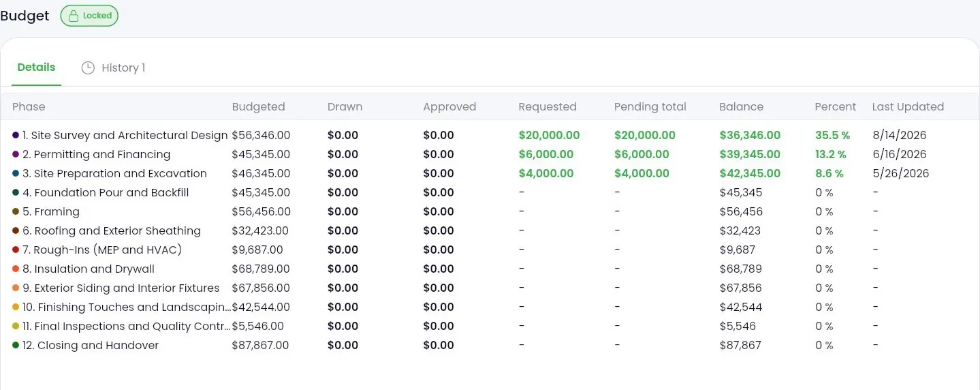980x390 pixels.
Task: Open the Details tab
Action: pyautogui.click(x=36, y=67)
